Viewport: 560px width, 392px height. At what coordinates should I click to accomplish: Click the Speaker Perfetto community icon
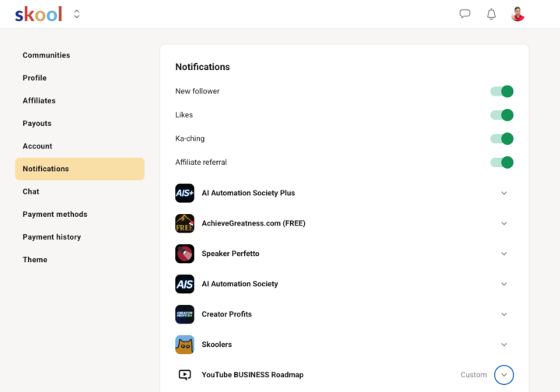(184, 254)
